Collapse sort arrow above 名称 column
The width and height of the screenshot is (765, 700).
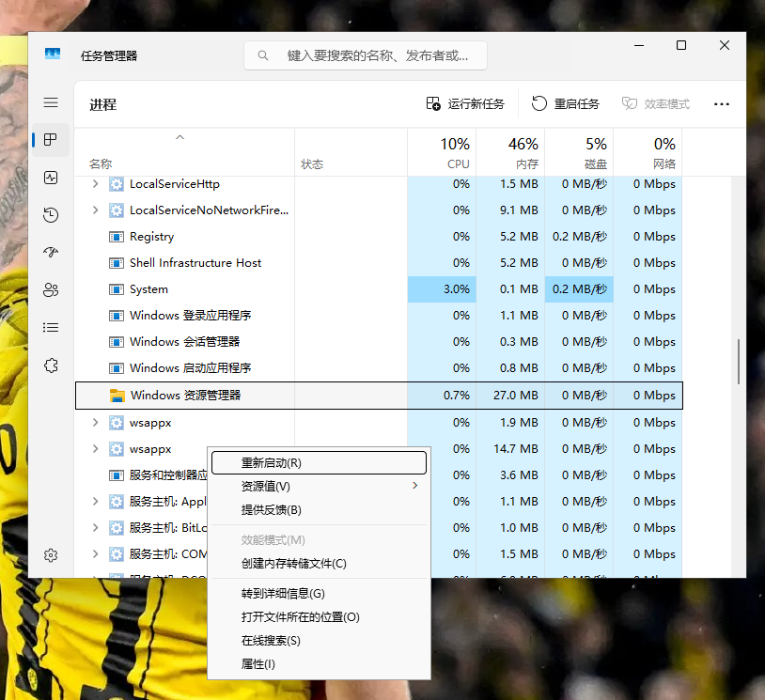180,137
